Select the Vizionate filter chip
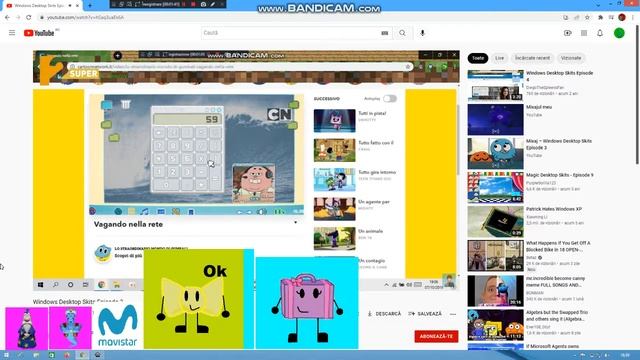 tap(571, 58)
